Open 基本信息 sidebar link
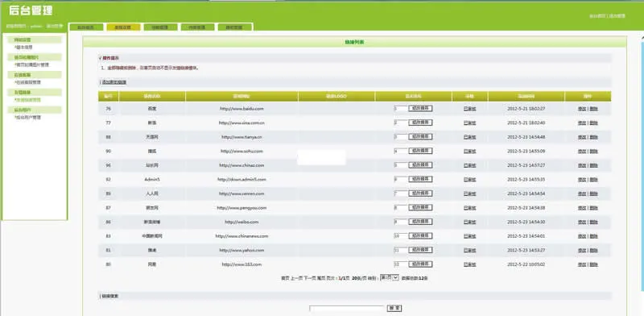The height and width of the screenshot is (316, 644). [x=24, y=48]
